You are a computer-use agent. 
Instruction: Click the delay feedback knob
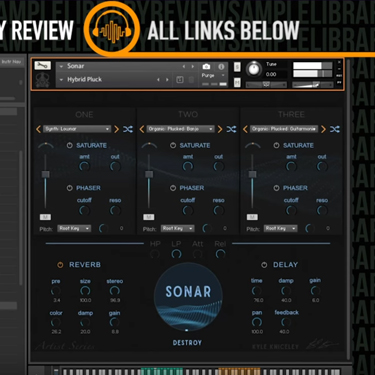[x=286, y=322]
